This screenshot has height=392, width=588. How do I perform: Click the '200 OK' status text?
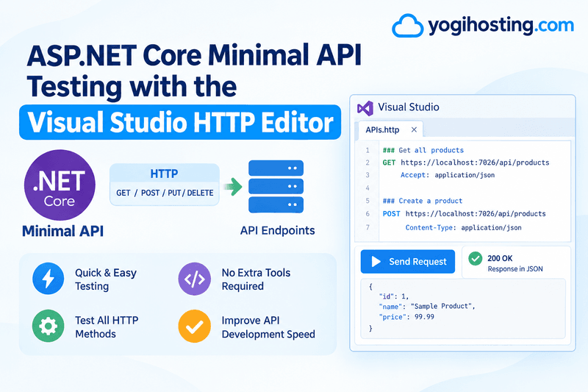(x=500, y=258)
